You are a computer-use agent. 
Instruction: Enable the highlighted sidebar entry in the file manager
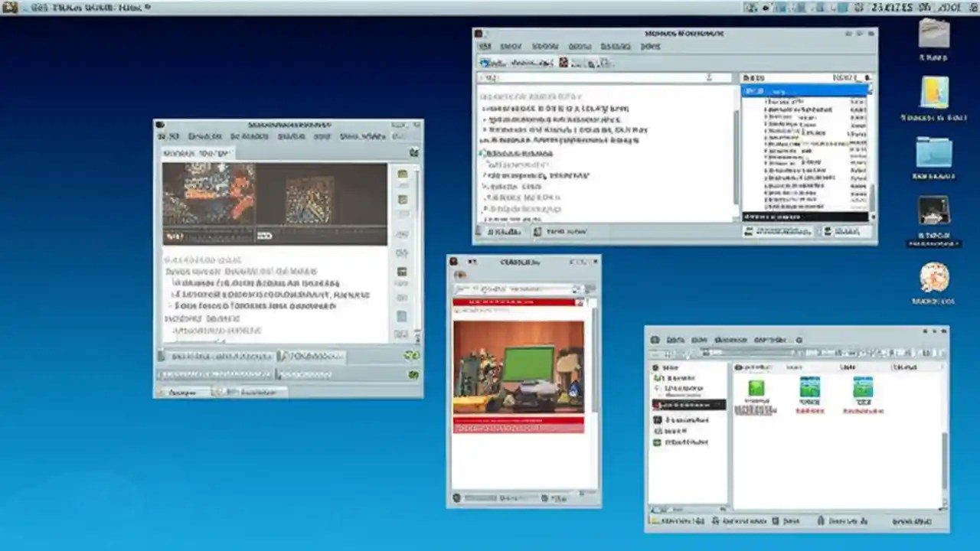pyautogui.click(x=686, y=404)
